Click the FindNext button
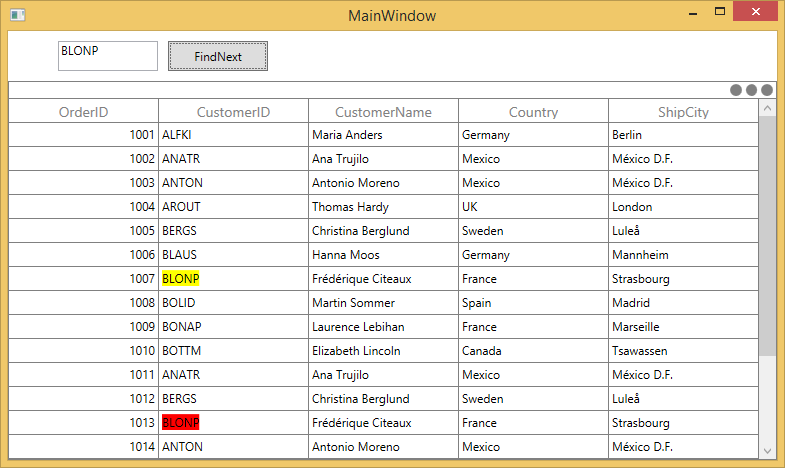 [218, 56]
